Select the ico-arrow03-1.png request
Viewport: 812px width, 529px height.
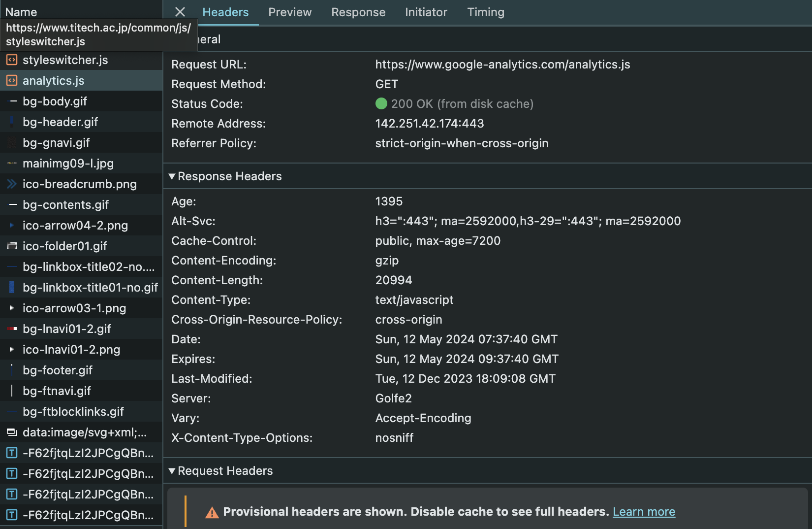(x=81, y=308)
